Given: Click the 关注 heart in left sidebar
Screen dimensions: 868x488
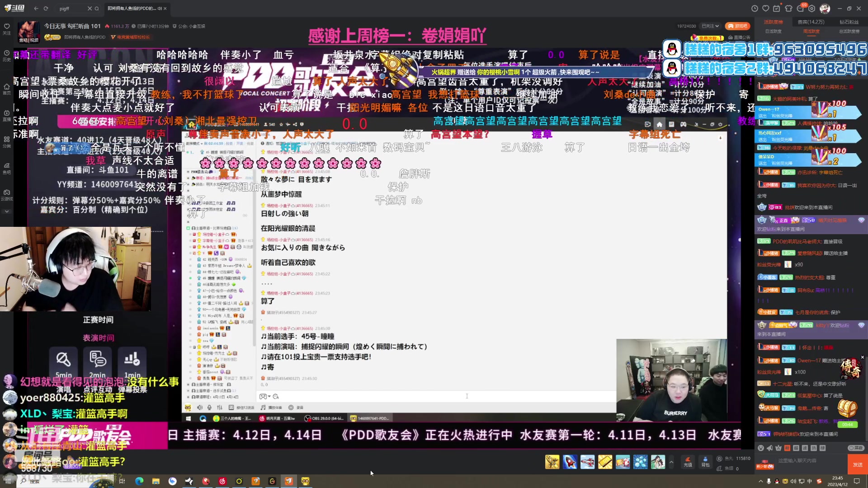Looking at the screenshot, I should coord(7,29).
